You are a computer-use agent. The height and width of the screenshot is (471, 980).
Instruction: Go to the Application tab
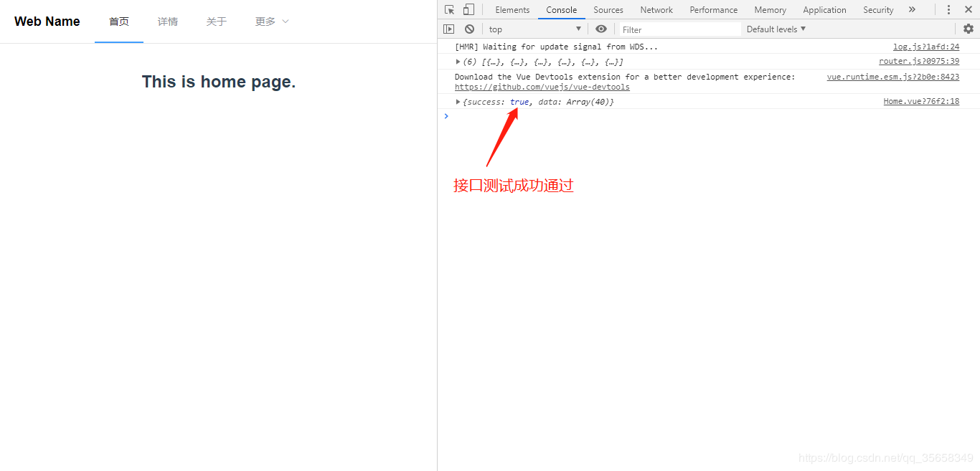pyautogui.click(x=824, y=10)
